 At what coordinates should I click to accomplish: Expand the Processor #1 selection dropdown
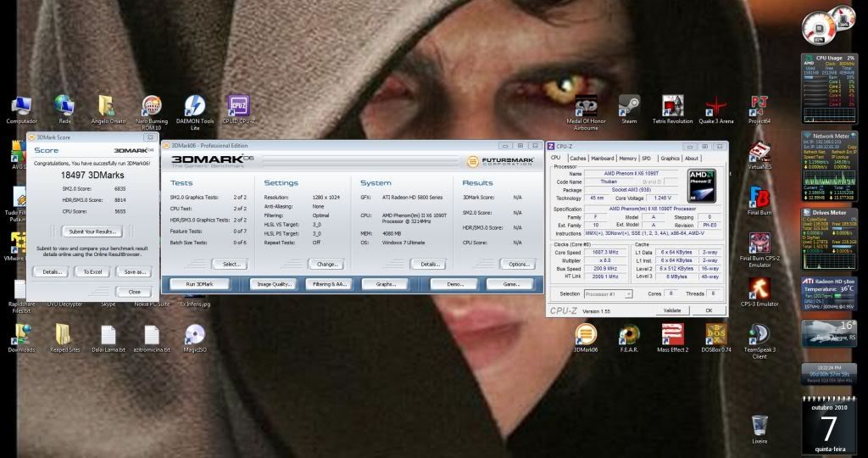click(x=607, y=293)
